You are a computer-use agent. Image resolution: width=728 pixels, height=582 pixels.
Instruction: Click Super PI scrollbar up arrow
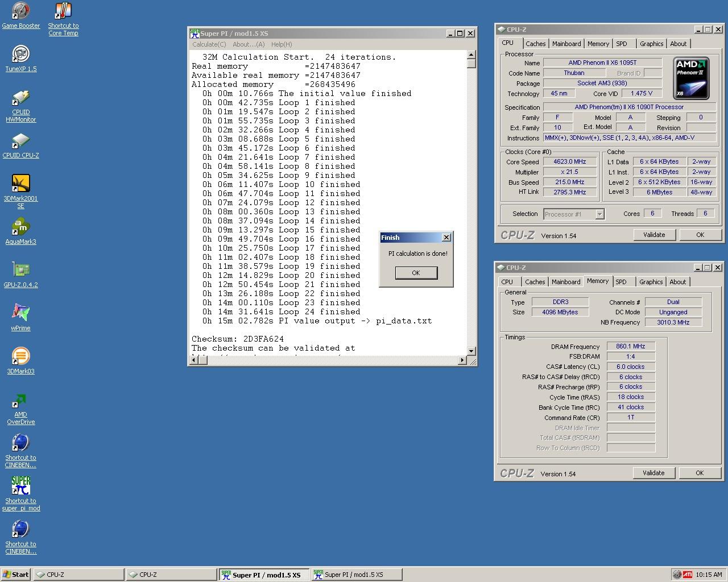(471, 55)
